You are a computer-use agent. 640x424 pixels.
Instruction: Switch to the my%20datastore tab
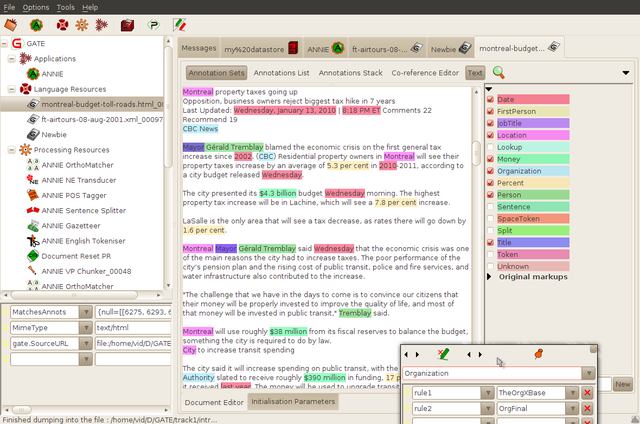click(261, 49)
